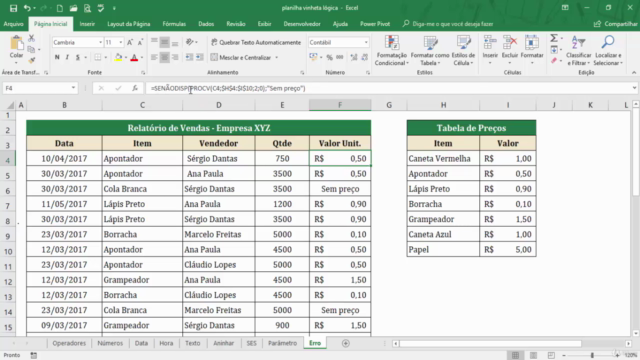Viewport: 640px width, 360px height.
Task: Open Conditional Formatting (Formatação Condicional)
Action: pos(391,51)
